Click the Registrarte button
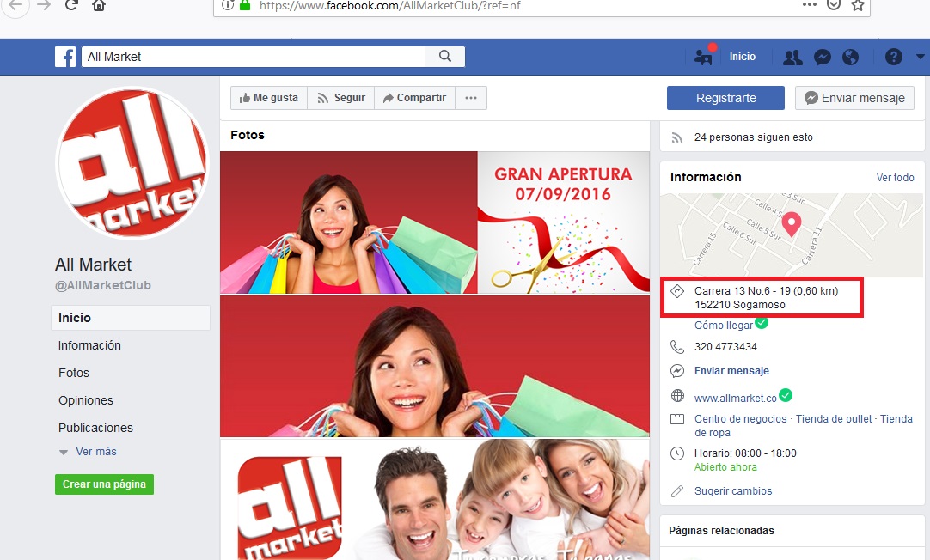 [x=725, y=98]
